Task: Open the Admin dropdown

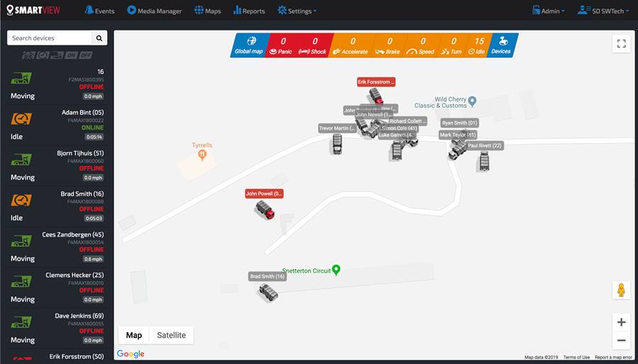Action: click(549, 11)
